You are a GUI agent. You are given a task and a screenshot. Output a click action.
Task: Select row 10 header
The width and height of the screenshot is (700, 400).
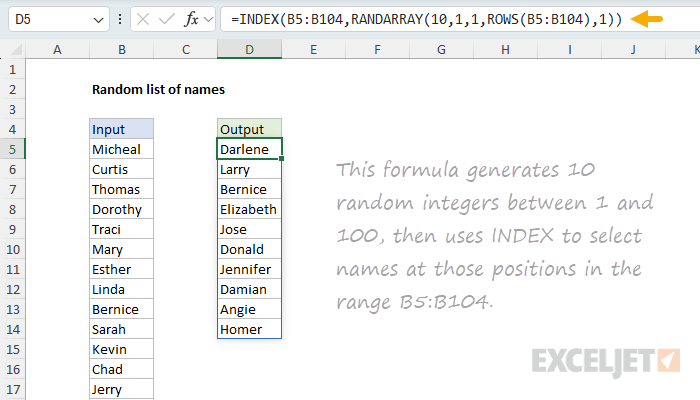click(12, 250)
